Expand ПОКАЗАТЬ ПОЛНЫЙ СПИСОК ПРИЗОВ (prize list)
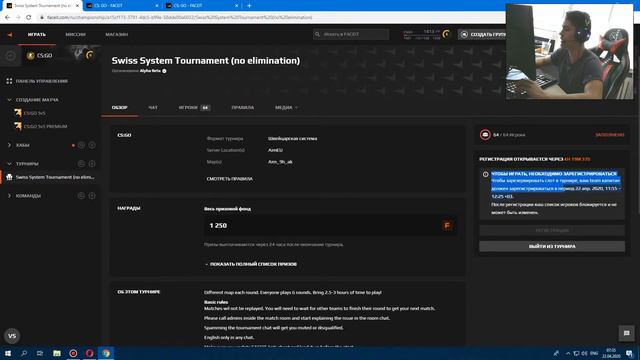640x360 pixels. pyautogui.click(x=251, y=264)
